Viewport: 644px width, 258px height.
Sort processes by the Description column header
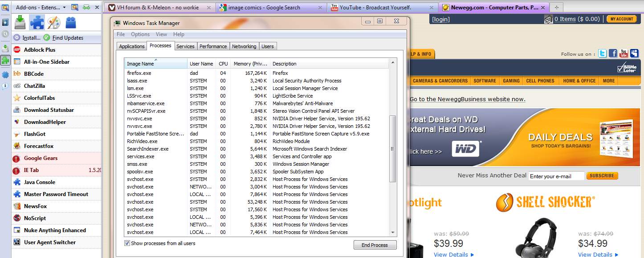(330, 64)
